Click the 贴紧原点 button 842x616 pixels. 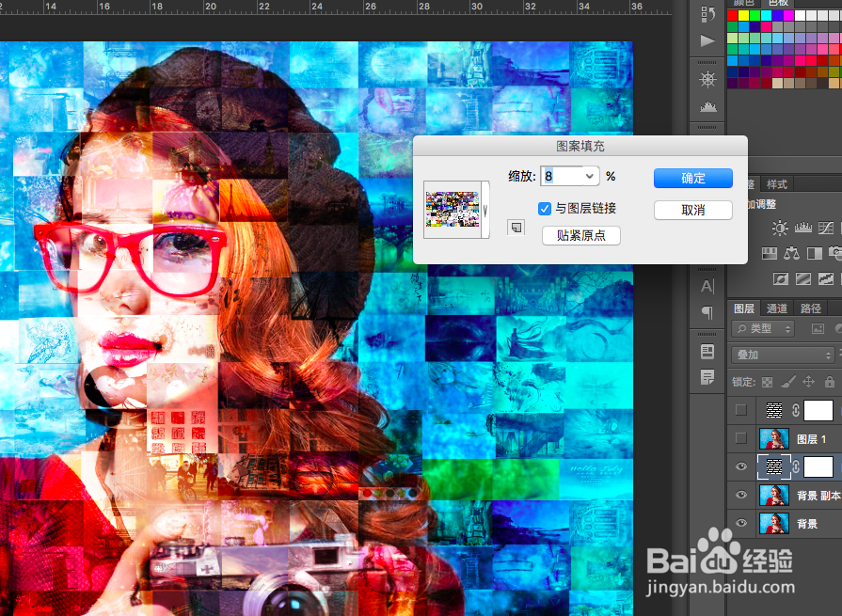click(581, 235)
